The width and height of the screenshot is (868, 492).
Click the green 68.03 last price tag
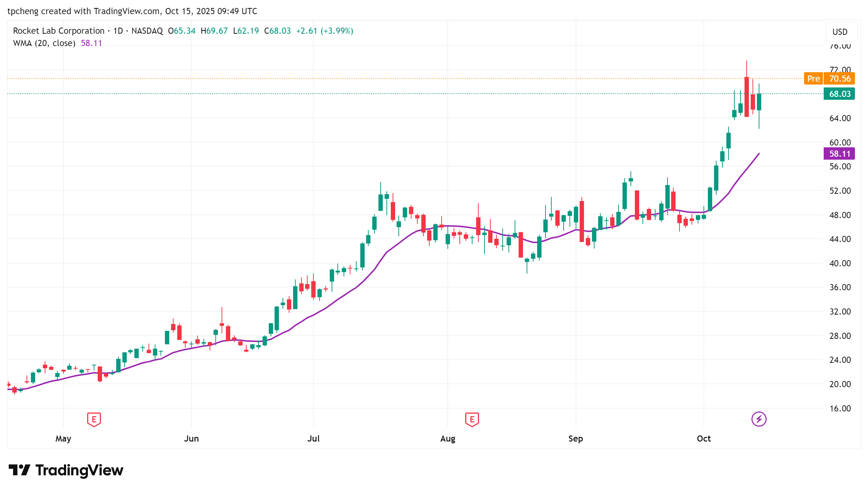839,94
